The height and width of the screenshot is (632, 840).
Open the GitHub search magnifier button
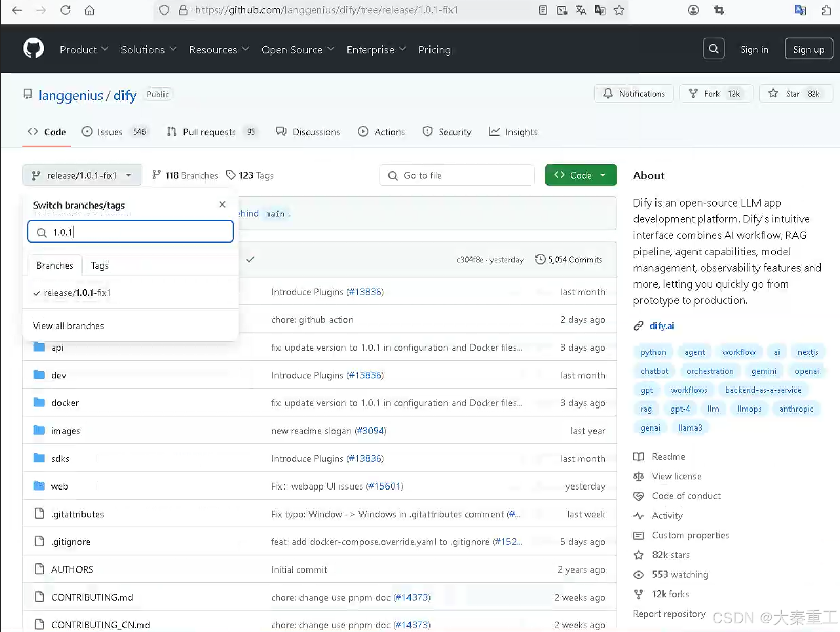point(713,49)
